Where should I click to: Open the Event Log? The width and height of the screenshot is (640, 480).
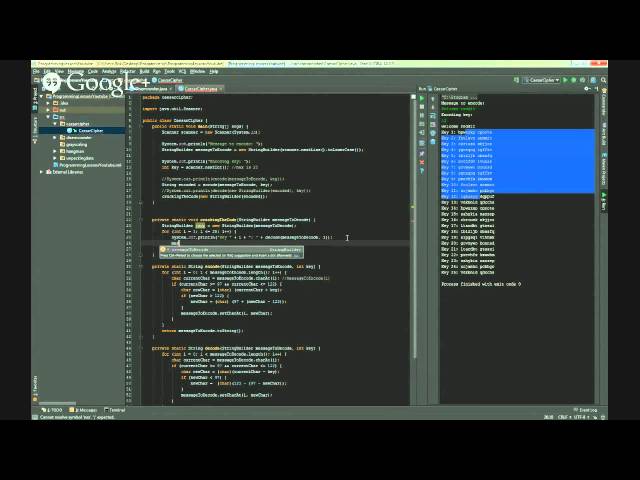click(585, 410)
